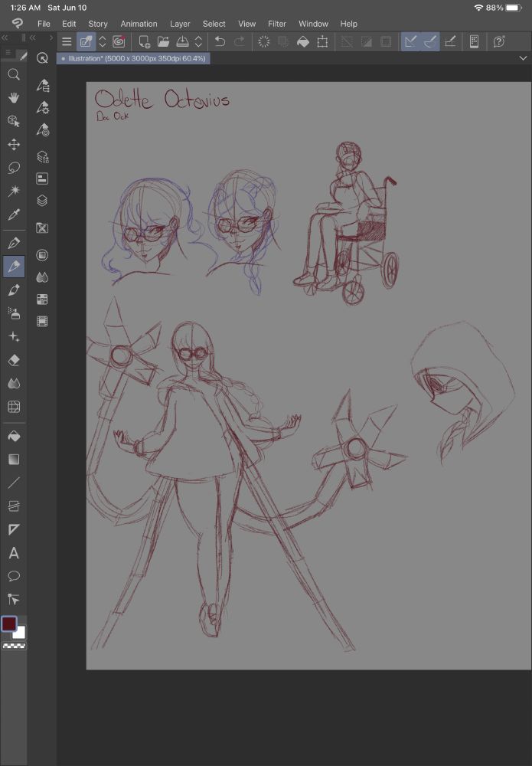Select the Brush tool

pyautogui.click(x=14, y=290)
